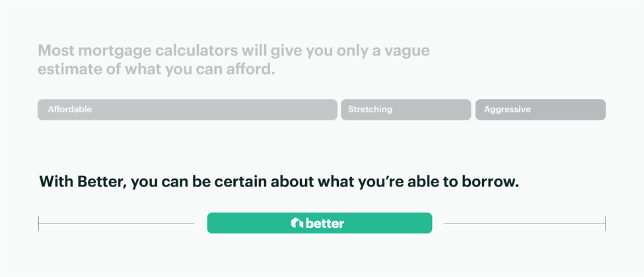
Task: Click the horizontal line right of the better button
Action: click(x=524, y=223)
